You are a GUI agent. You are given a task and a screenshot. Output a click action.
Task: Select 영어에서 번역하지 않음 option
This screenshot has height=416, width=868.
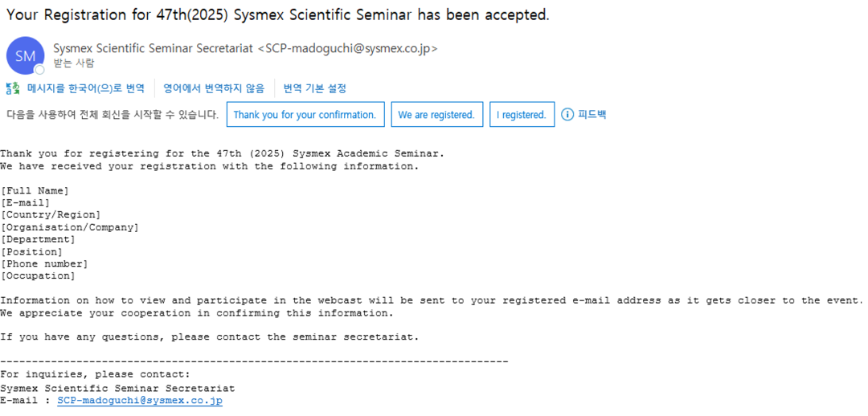pyautogui.click(x=214, y=88)
